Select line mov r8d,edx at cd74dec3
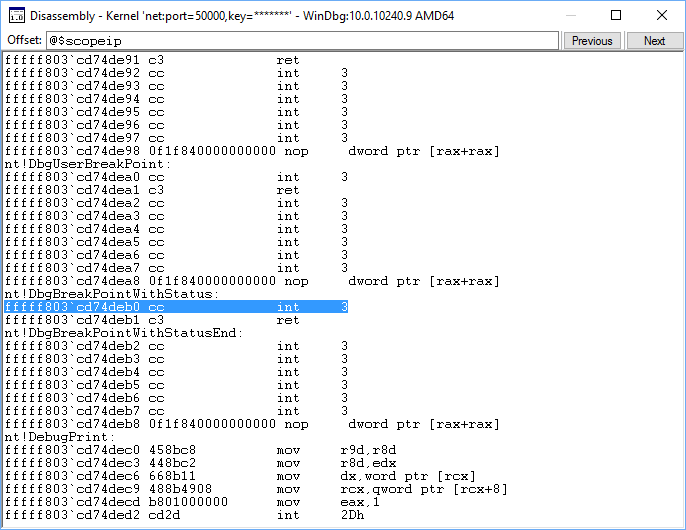The image size is (686, 530). [200, 463]
